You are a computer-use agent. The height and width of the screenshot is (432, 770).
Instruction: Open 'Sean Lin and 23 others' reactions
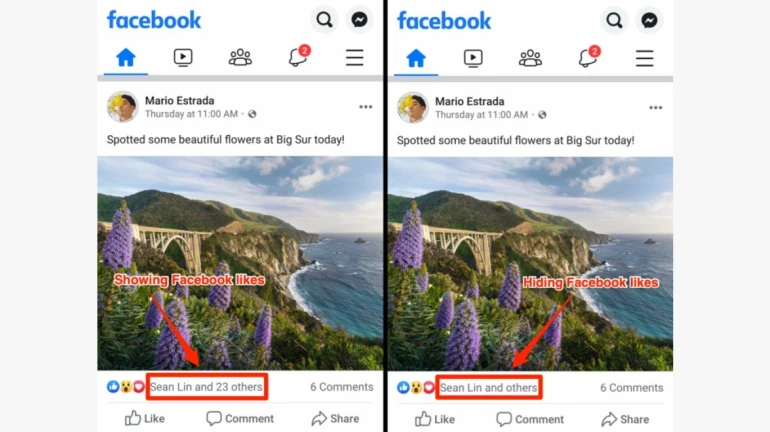coord(206,387)
